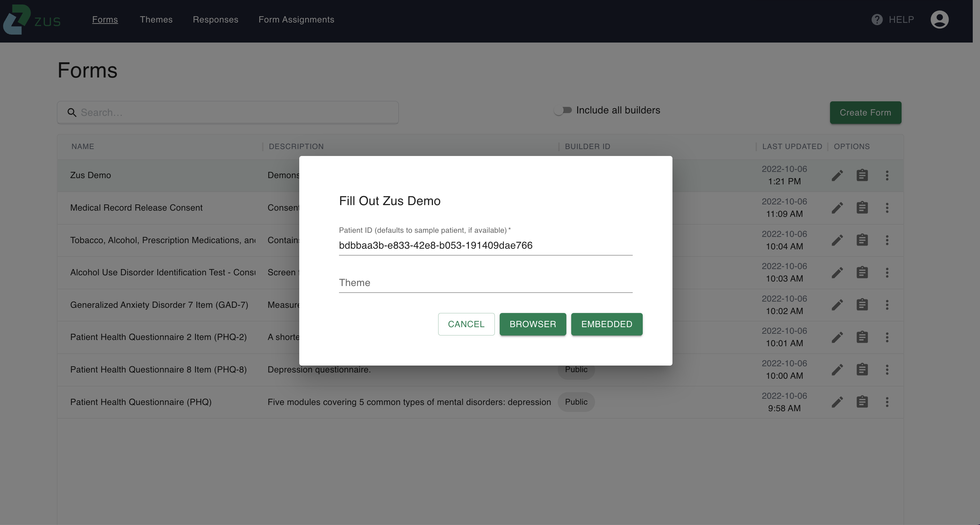Click the clipboard icon on PHQ-8 row
This screenshot has width=980, height=525.
(x=862, y=370)
